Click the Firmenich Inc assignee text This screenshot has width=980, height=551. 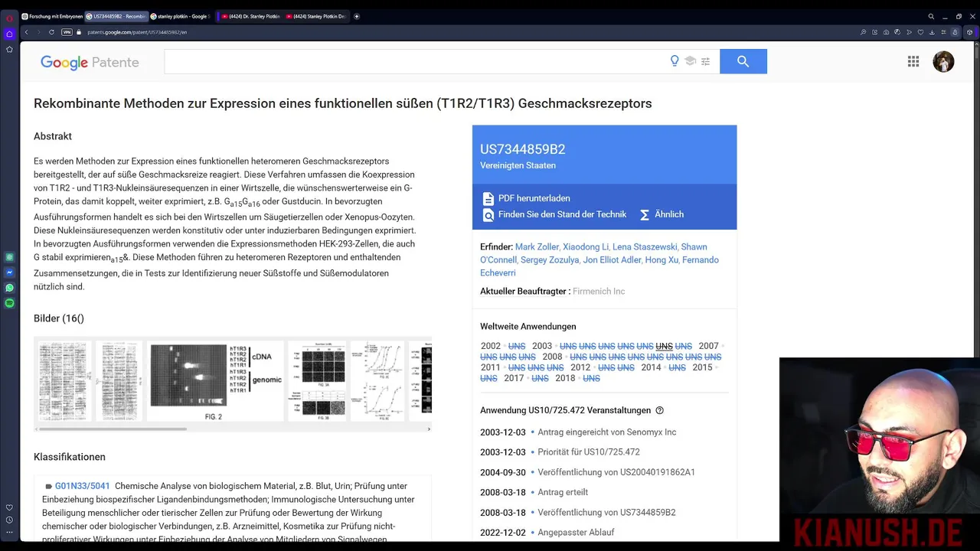point(599,292)
